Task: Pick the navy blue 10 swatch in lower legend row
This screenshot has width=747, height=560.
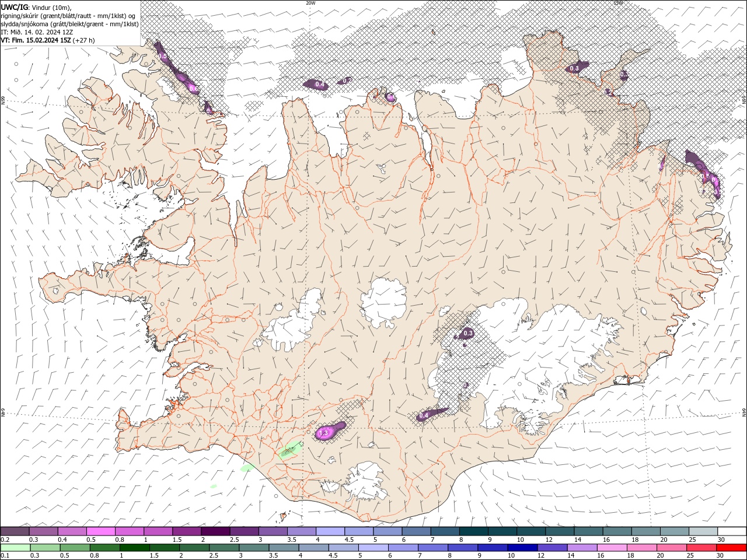Action: pyautogui.click(x=522, y=548)
